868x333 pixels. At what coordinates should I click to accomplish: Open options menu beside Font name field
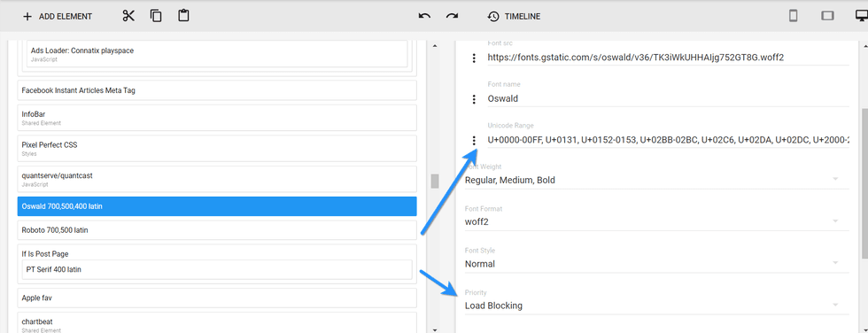click(474, 99)
